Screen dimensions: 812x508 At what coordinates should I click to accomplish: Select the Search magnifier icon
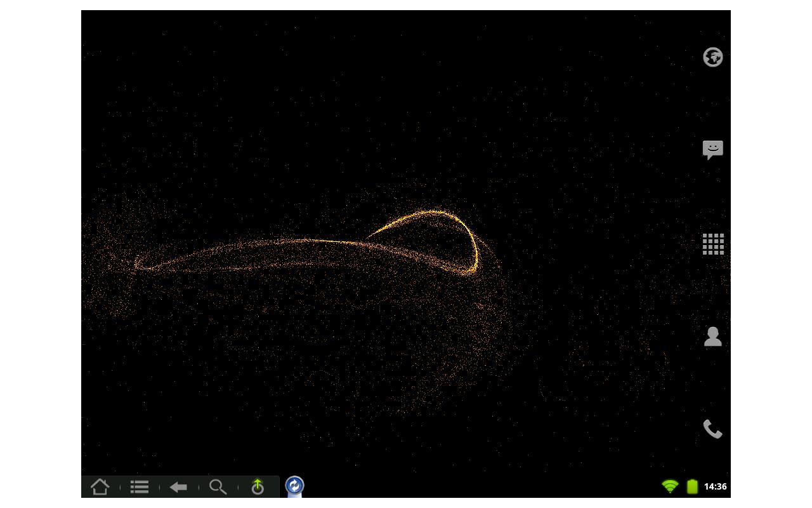coord(218,486)
